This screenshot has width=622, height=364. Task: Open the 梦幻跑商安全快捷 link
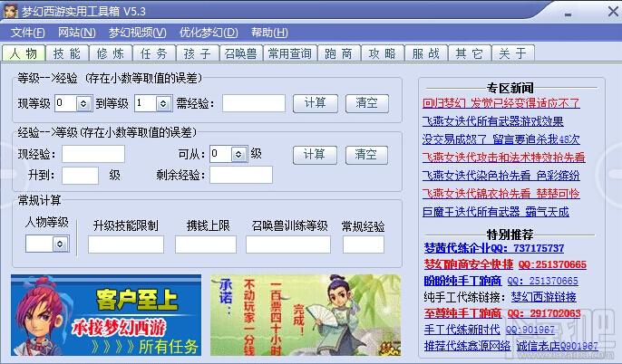(x=469, y=264)
